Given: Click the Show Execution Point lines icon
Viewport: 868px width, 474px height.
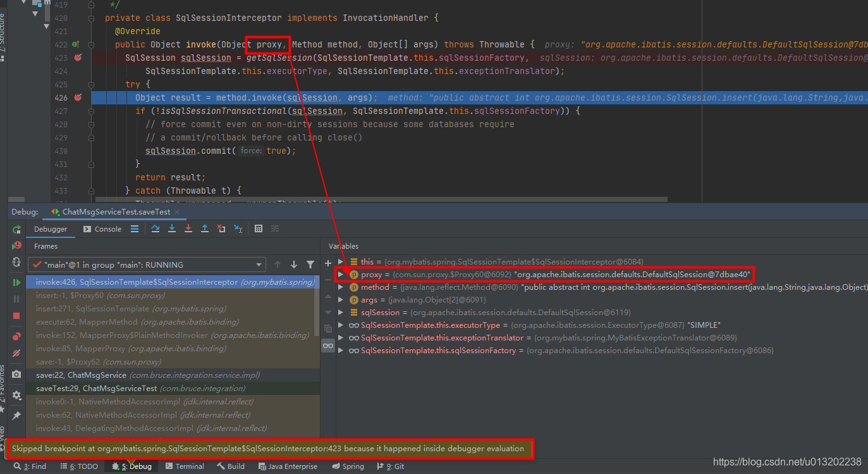Looking at the screenshot, I should click(134, 228).
